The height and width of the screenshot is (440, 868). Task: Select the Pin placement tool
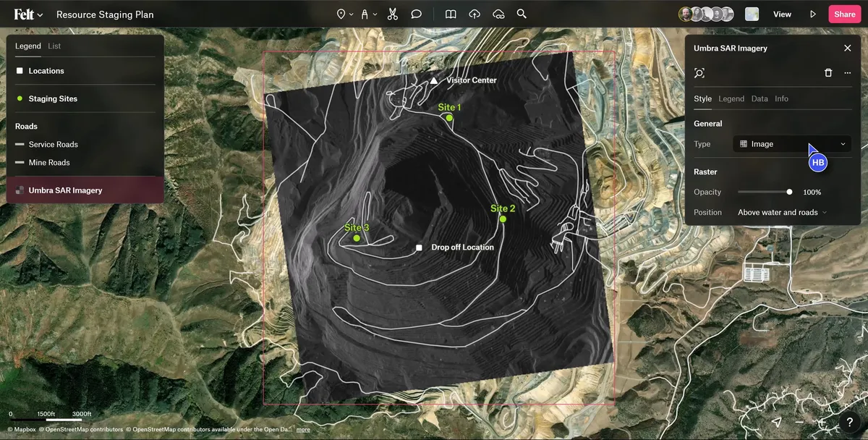tap(341, 14)
